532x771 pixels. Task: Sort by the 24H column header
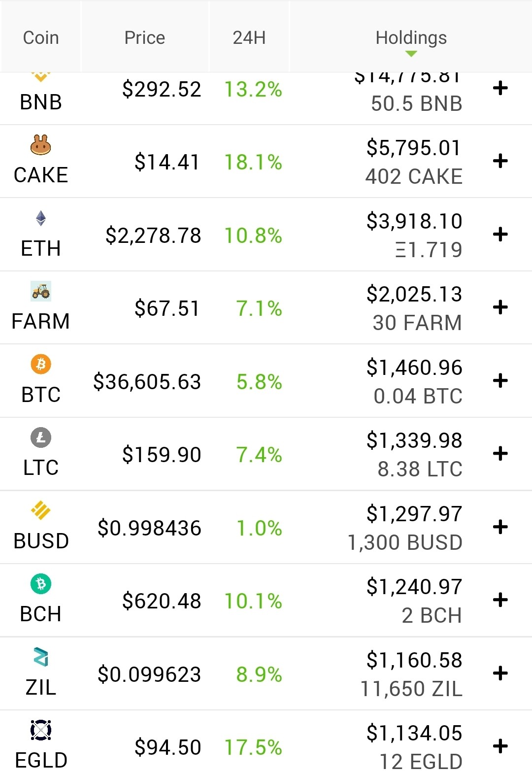coord(249,38)
